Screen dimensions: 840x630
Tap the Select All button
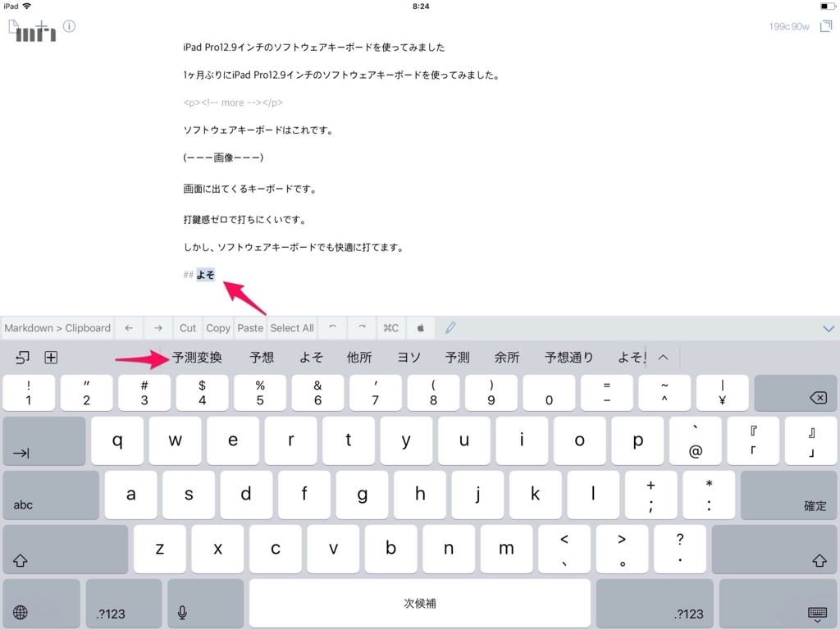[x=292, y=328]
